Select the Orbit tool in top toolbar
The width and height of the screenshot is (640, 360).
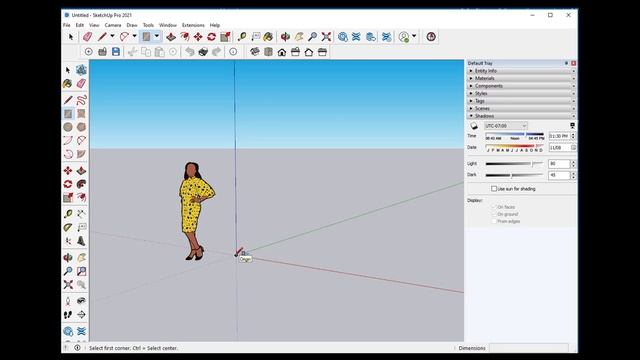[x=285, y=37]
